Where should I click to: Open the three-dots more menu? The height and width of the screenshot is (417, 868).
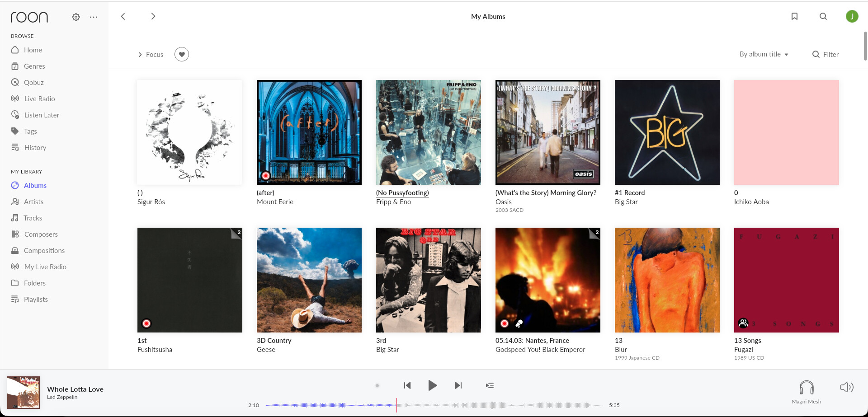pos(94,17)
